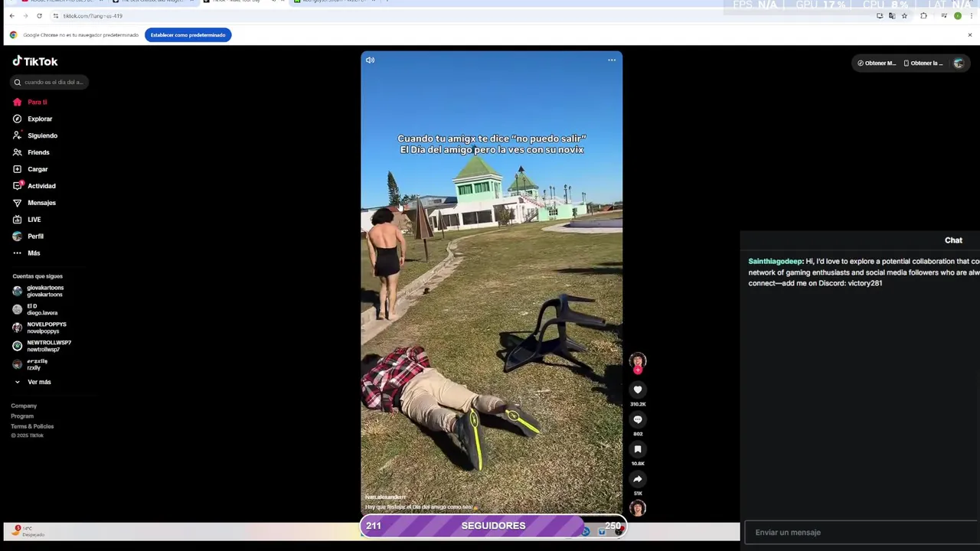Open Chrome extensions puzzle icon

[x=923, y=15]
